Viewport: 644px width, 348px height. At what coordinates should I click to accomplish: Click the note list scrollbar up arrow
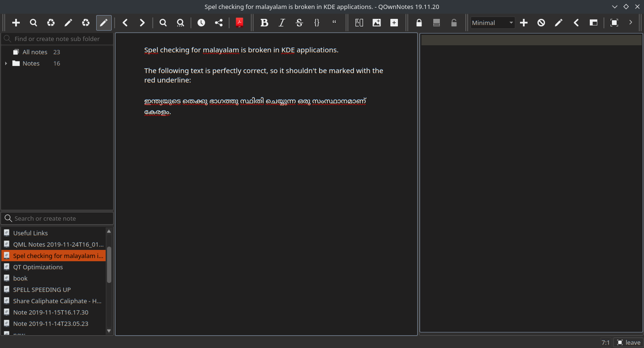coord(109,231)
